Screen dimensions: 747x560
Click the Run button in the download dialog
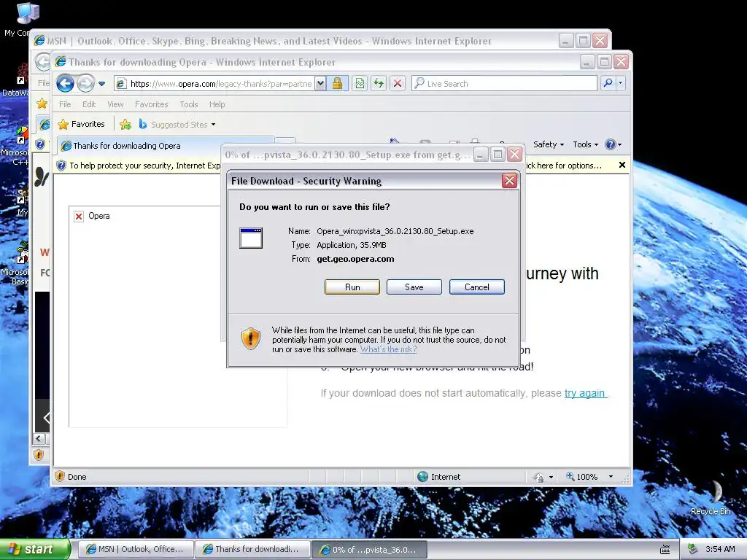click(352, 287)
